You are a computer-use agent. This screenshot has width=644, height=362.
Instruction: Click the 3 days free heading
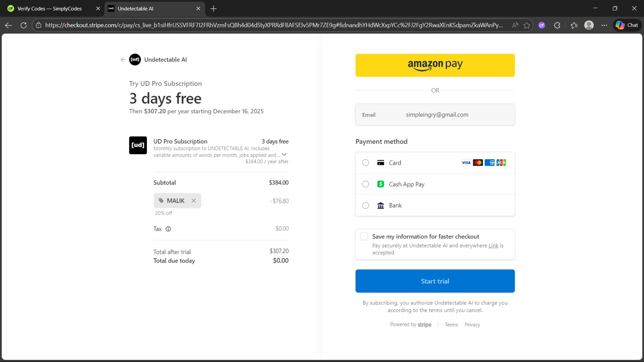[x=165, y=99]
